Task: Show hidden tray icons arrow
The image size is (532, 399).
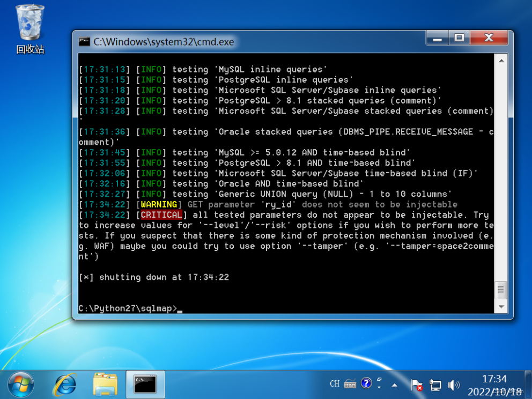Action: (394, 385)
